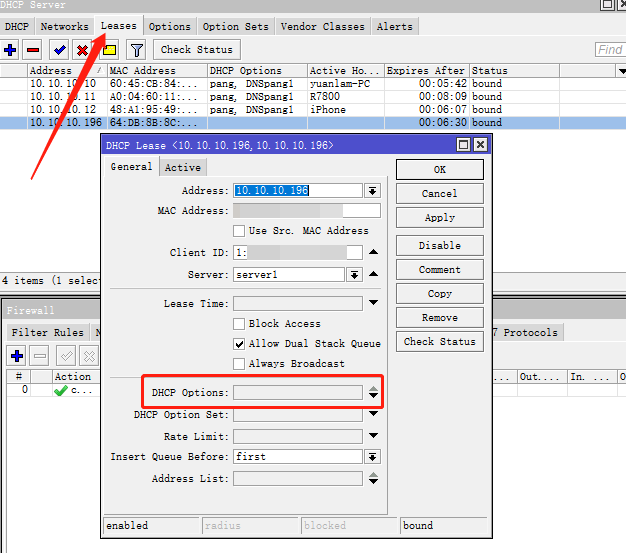Enable Always Broadcast checkbox
Viewport: 626px width, 553px height.
coord(239,364)
